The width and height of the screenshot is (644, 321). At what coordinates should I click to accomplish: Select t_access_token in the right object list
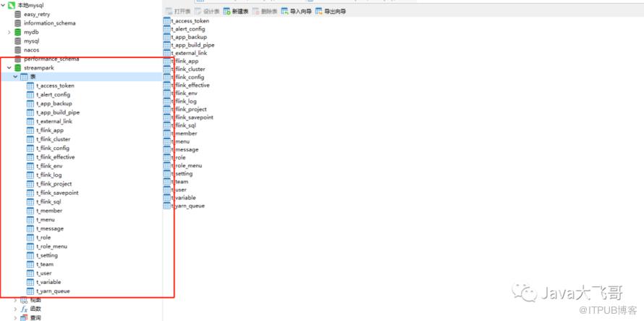[x=190, y=21]
